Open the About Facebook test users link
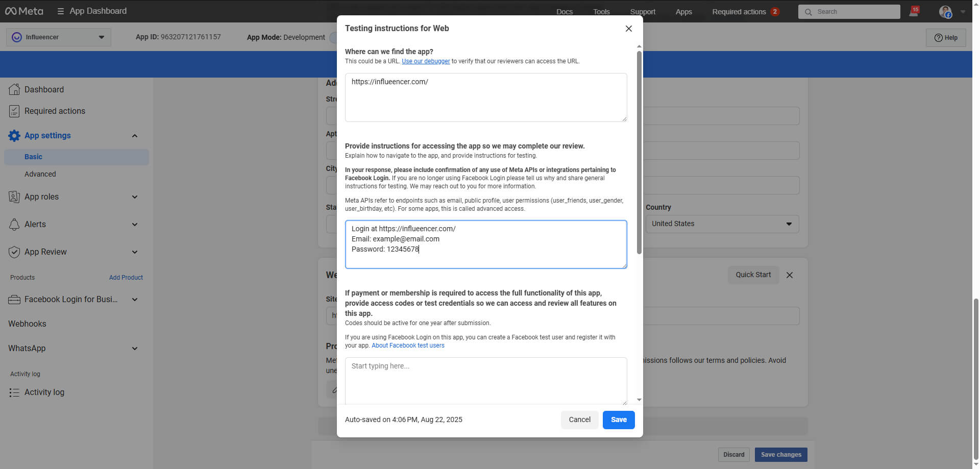This screenshot has height=469, width=980. [408, 345]
